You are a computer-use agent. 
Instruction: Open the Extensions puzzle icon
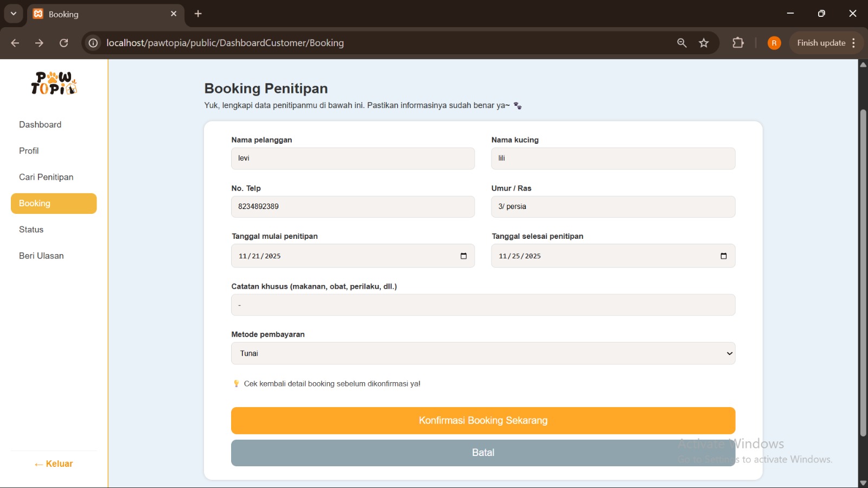click(738, 43)
